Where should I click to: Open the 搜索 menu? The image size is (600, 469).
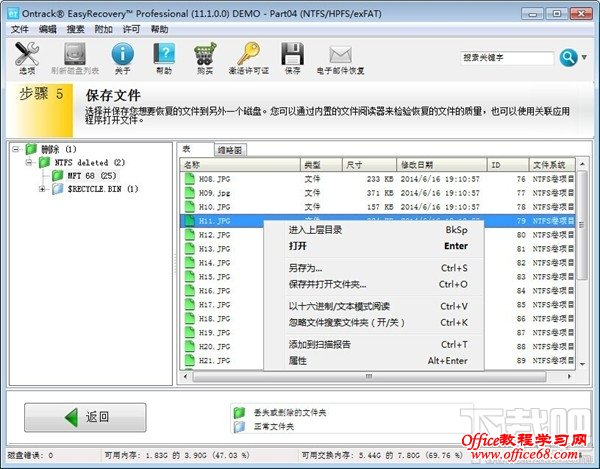point(75,29)
